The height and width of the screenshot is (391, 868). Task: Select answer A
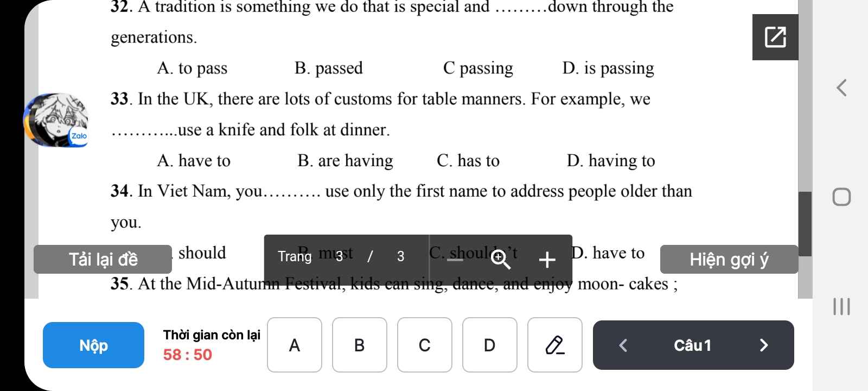pyautogui.click(x=295, y=345)
